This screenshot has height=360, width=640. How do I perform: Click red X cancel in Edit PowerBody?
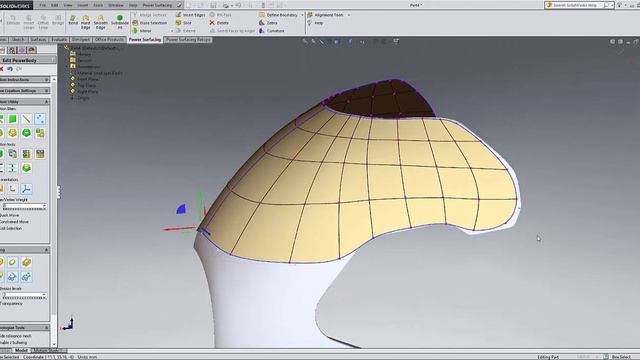[2, 69]
